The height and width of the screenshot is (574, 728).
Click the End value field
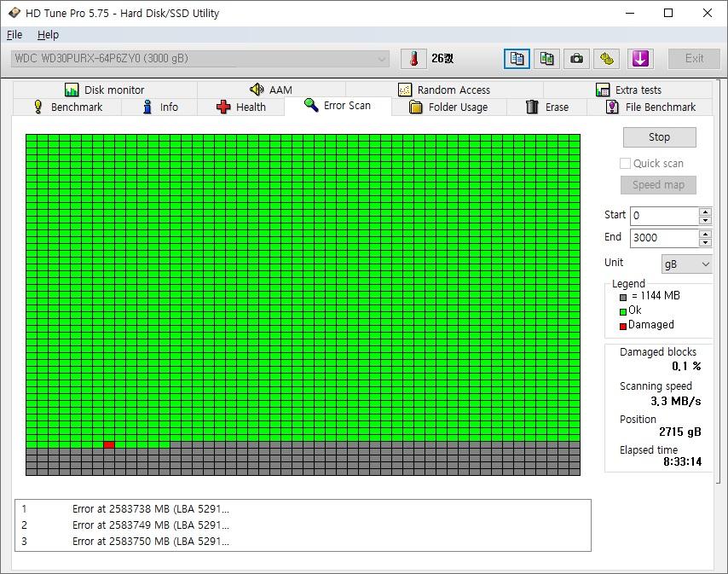click(x=664, y=237)
